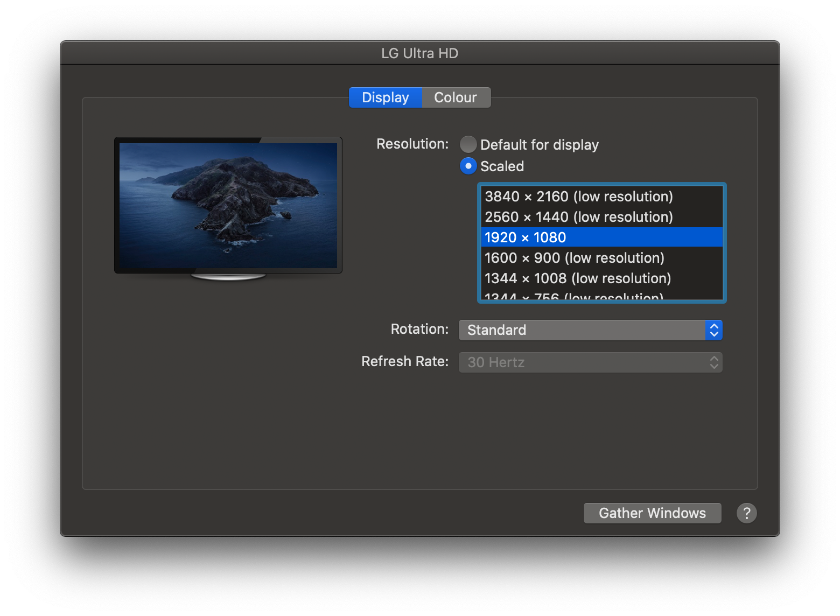Open the help question mark button

coord(746,513)
